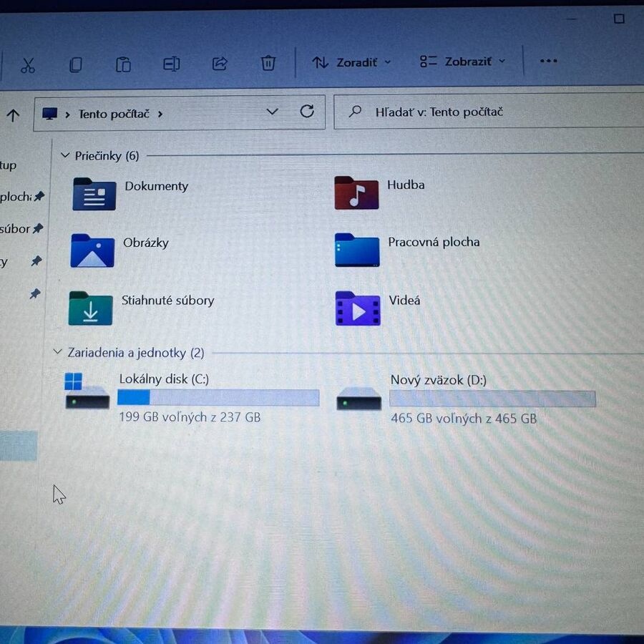
Task: Select the Obrázky folder icon
Action: [92, 251]
